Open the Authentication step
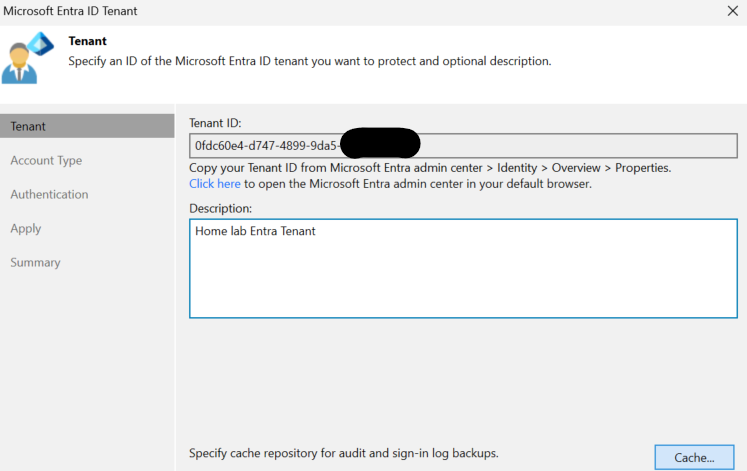Viewport: 747px width, 471px height. (x=50, y=194)
